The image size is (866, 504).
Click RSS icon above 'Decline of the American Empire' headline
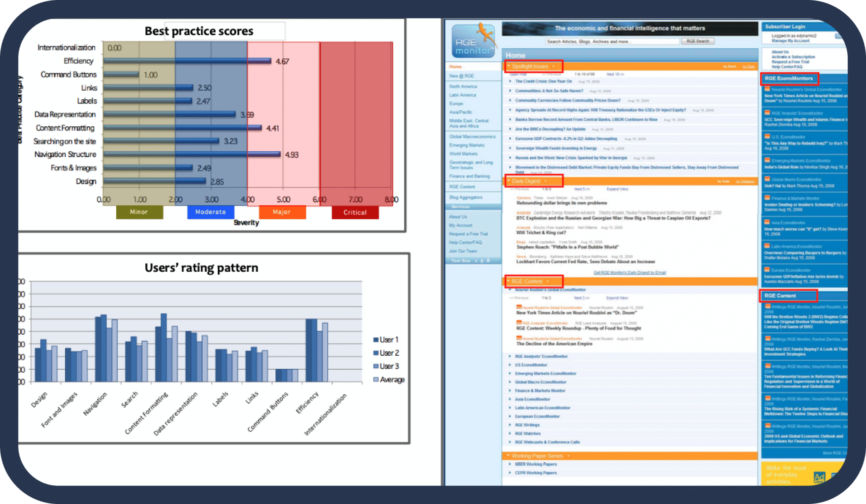pyautogui.click(x=519, y=338)
